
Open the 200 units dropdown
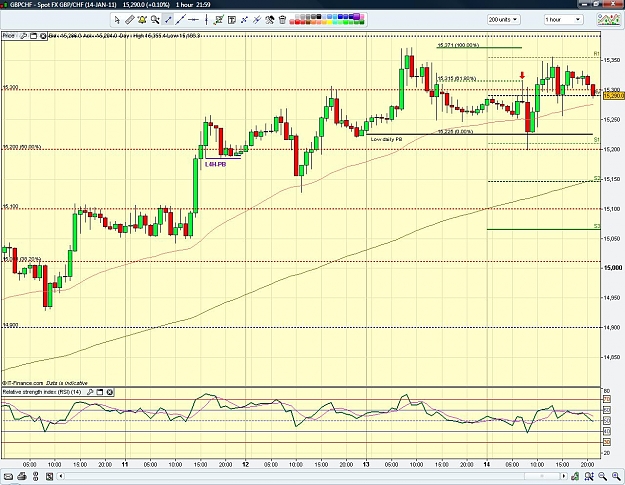point(503,20)
